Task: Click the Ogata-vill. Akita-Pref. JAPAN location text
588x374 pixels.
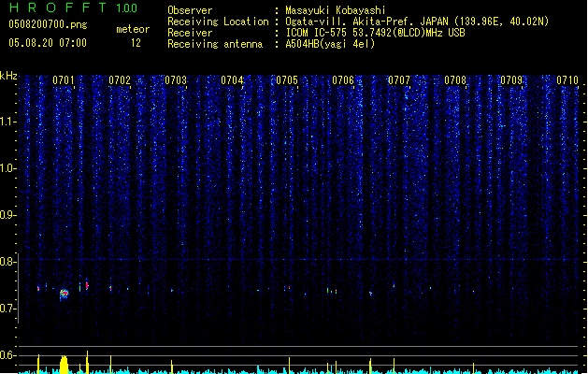Action: click(417, 22)
